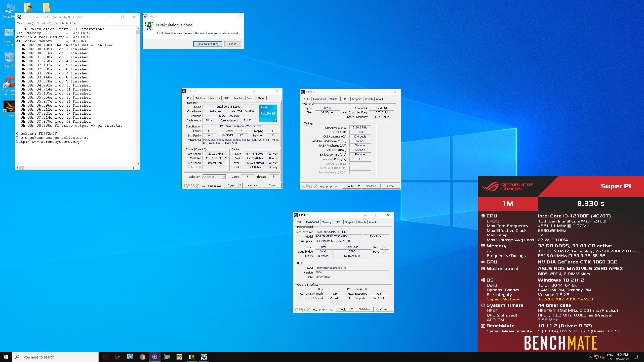
Task: Click Intel Core i3 logo in CPU-Z
Action: point(268,113)
